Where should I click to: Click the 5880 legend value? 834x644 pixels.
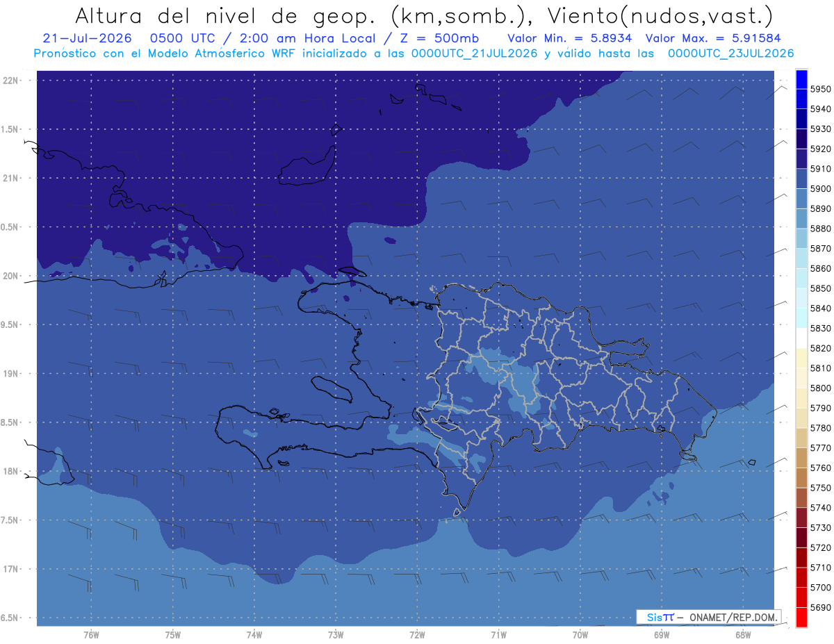tap(820, 229)
